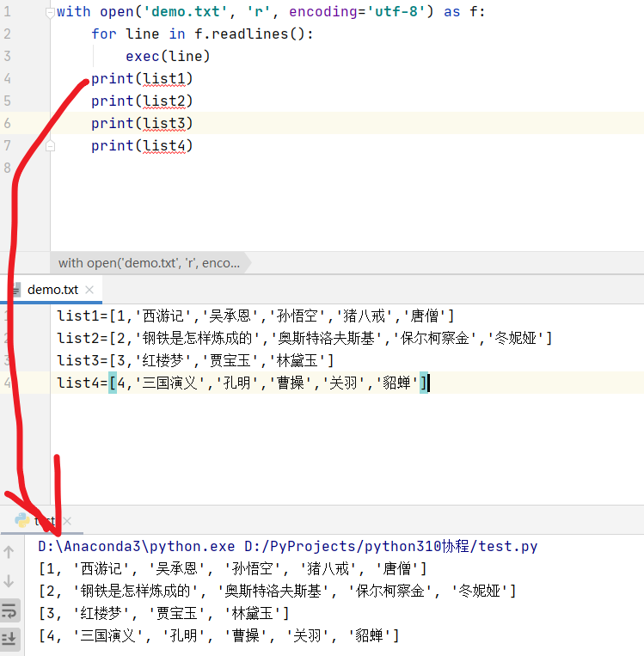Click encoding='utf-8' argument
Screen dimensions: 644x656
[358, 12]
